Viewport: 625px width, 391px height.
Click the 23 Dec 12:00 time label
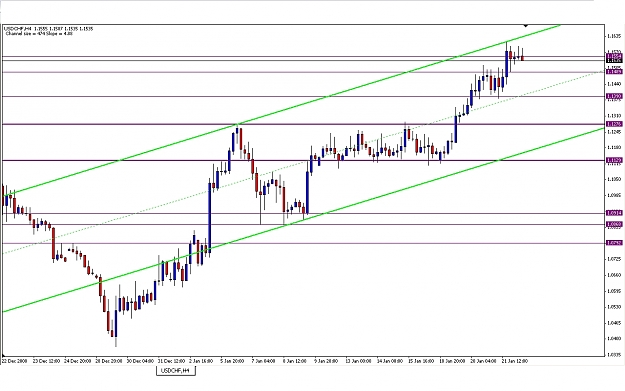point(46,361)
